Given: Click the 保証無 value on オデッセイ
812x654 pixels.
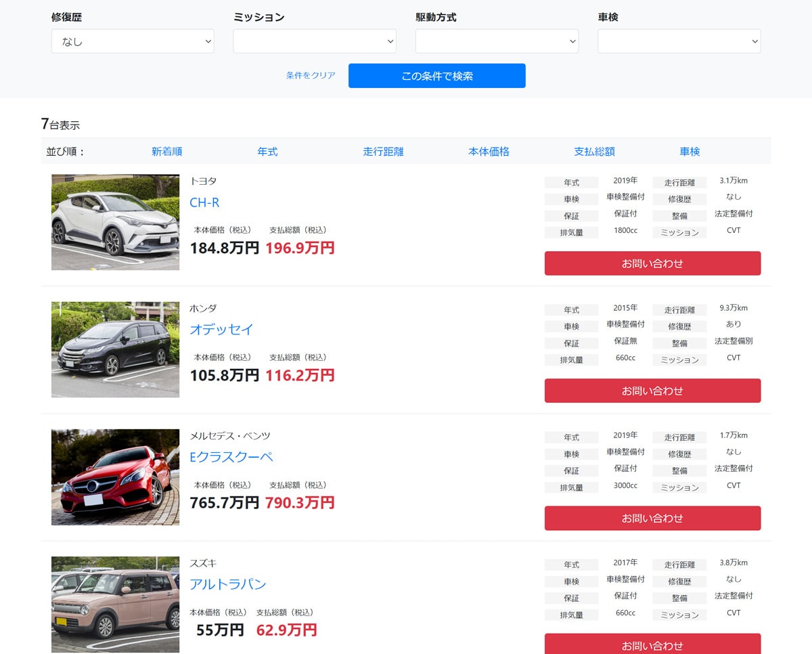Looking at the screenshot, I should (x=625, y=341).
